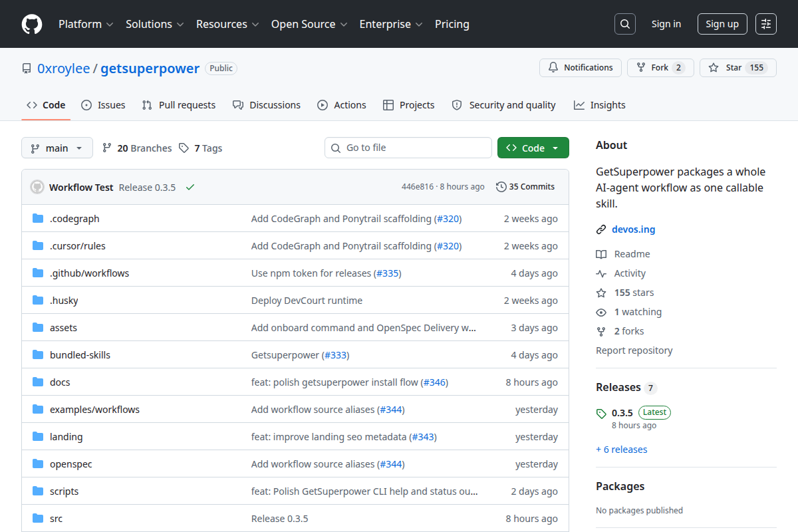Click the .cursor/rules folder icon

38,246
